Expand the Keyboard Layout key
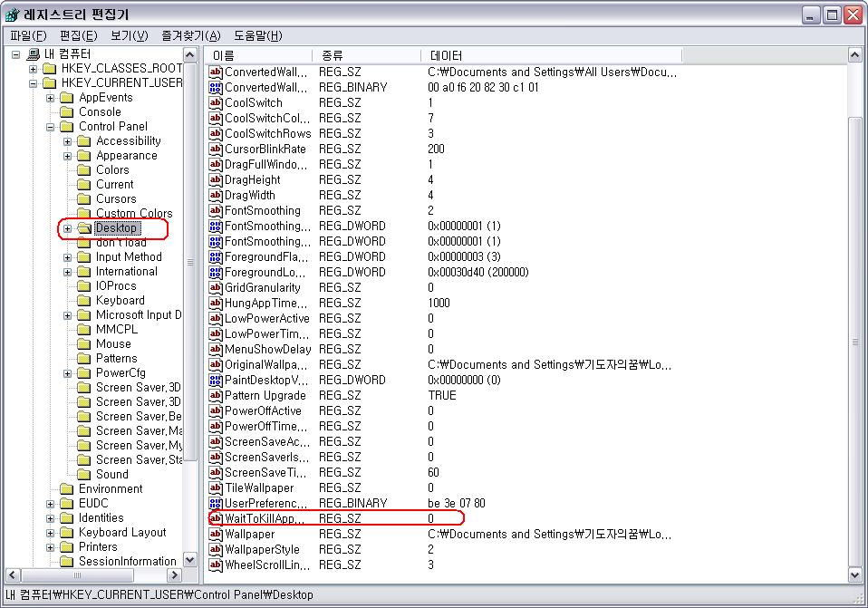This screenshot has width=868, height=608. pos(51,533)
